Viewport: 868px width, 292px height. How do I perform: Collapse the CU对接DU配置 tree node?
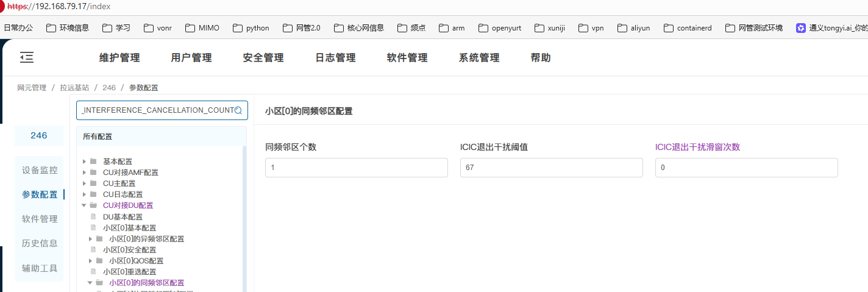click(84, 205)
